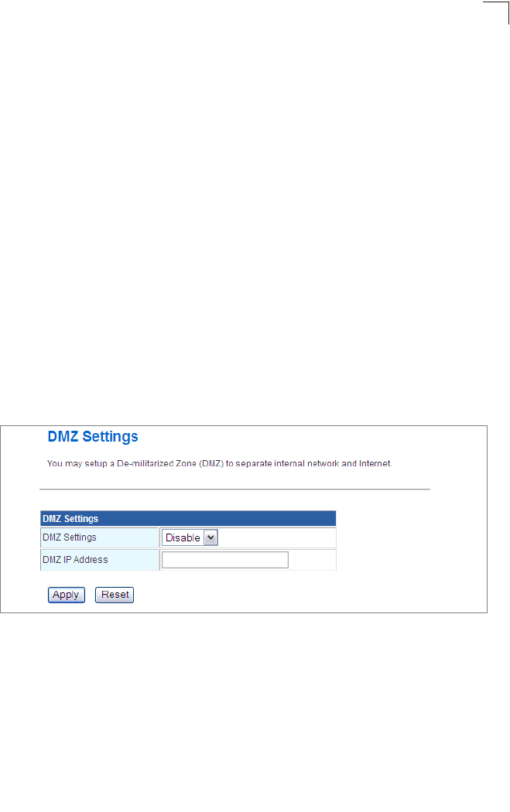
Task: Click the Apply button
Action: pos(66,595)
